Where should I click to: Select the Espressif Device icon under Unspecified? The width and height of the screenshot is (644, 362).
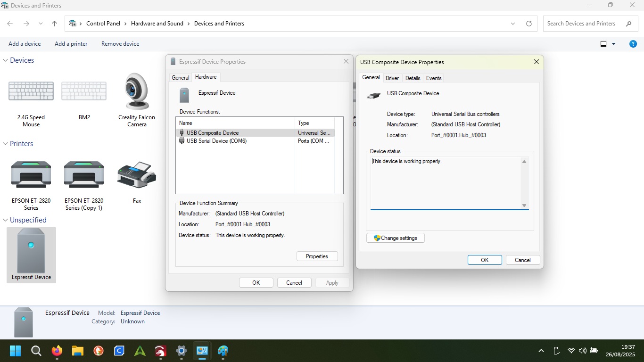(31, 251)
